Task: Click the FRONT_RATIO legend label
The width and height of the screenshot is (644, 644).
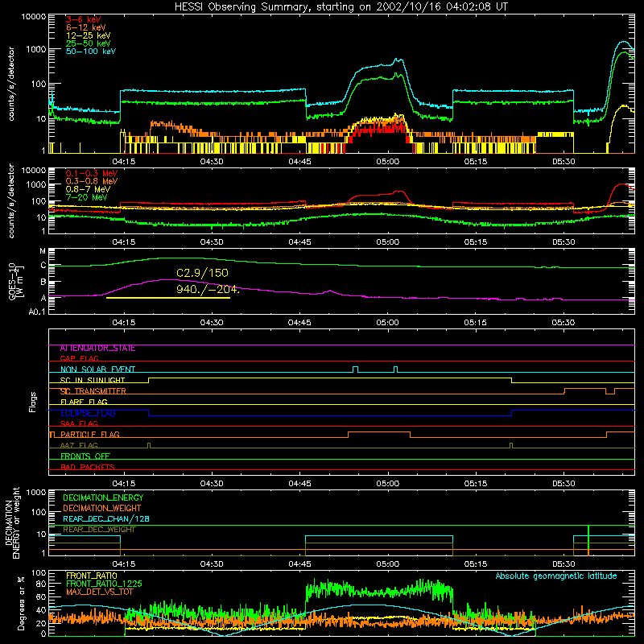Action: coord(92,576)
